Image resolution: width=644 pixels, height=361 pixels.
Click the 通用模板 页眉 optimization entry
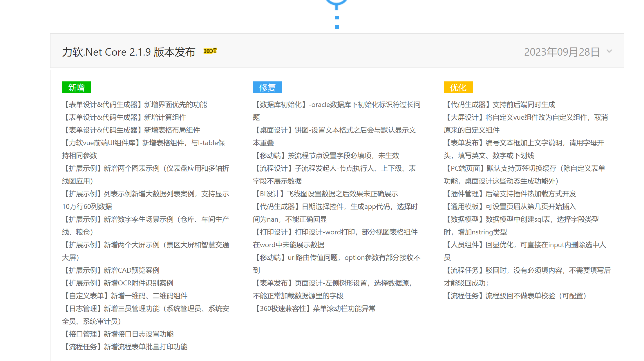click(x=510, y=207)
